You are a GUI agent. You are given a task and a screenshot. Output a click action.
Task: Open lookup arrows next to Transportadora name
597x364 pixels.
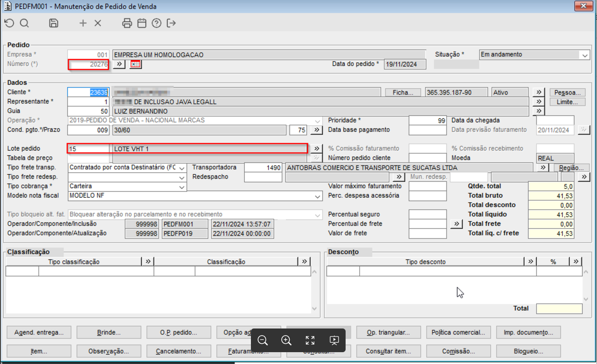point(544,168)
